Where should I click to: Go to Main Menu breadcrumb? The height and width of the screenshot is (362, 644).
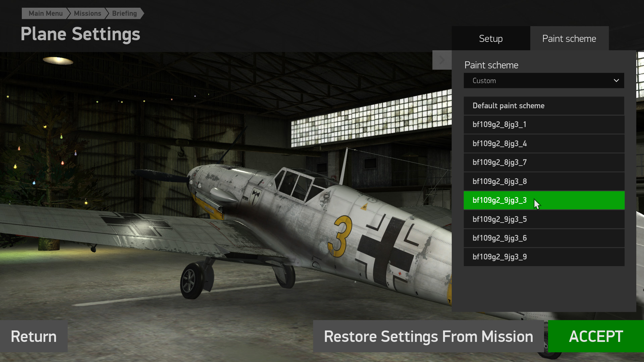click(45, 13)
